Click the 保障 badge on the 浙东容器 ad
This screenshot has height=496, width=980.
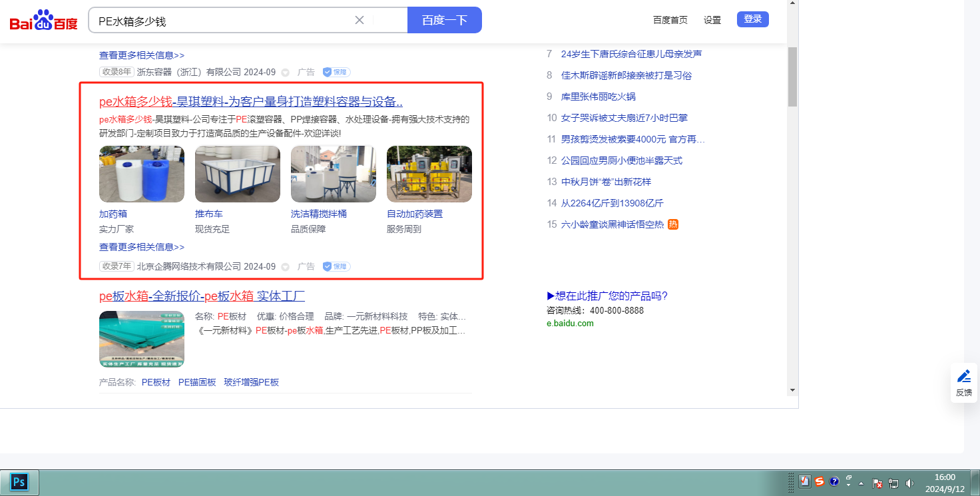[337, 72]
